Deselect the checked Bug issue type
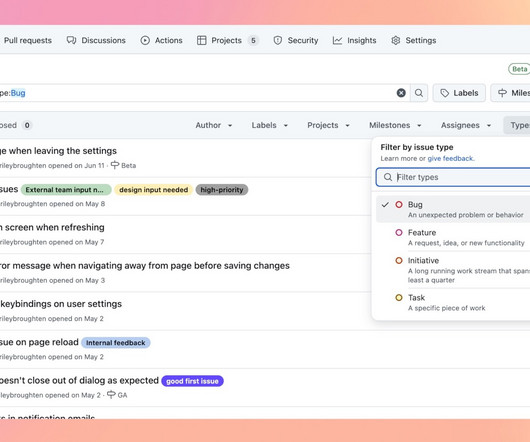 [453, 209]
